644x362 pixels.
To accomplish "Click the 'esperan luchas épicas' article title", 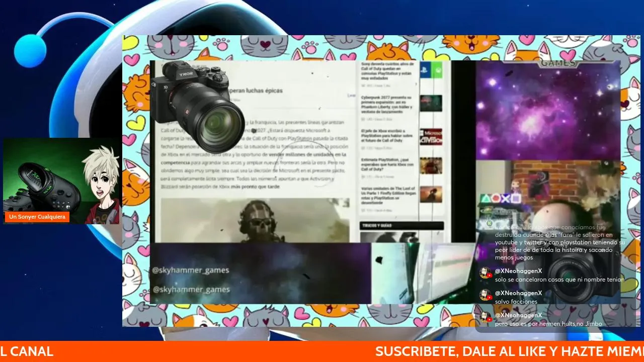I will pos(254,91).
